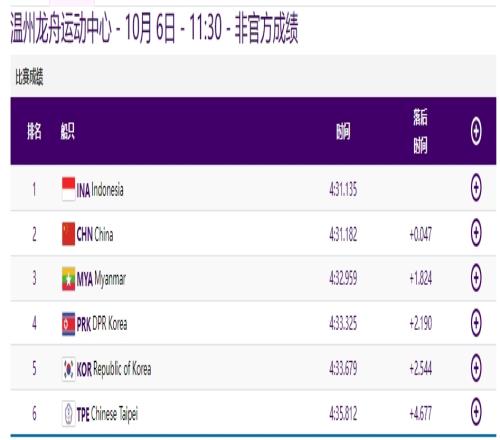
Task: Click the Myanmar flag icon
Action: (x=68, y=279)
